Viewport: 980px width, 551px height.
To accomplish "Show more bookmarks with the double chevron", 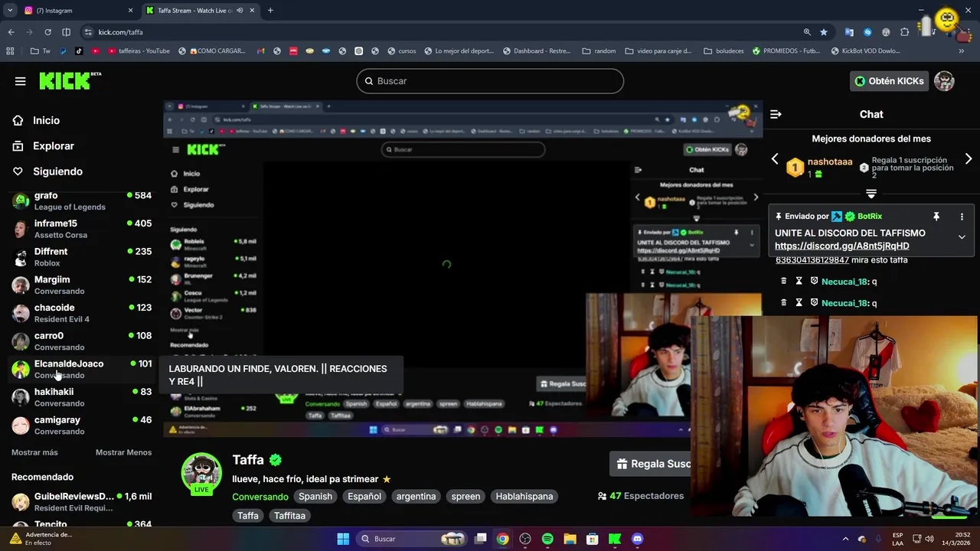I will (962, 51).
